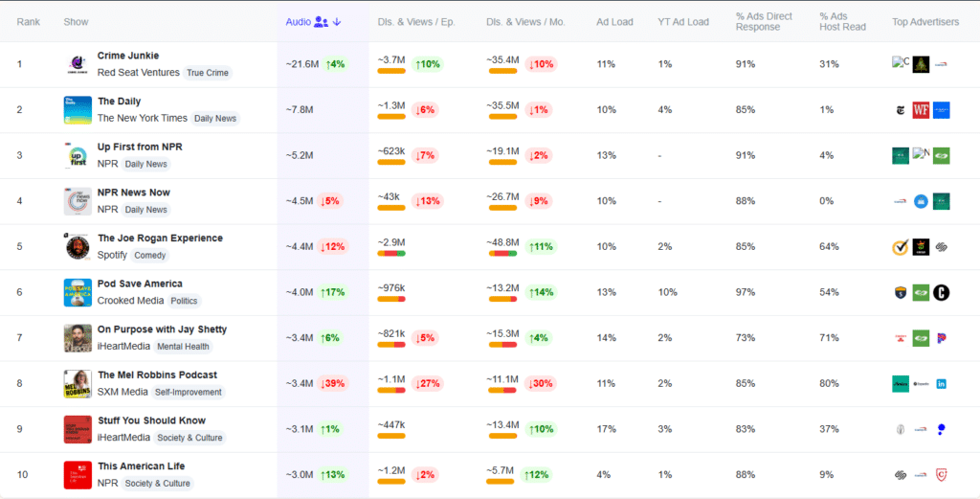Click the Squarespace advertiser icon for Joe Rogan
This screenshot has width=980, height=499.
click(x=942, y=247)
